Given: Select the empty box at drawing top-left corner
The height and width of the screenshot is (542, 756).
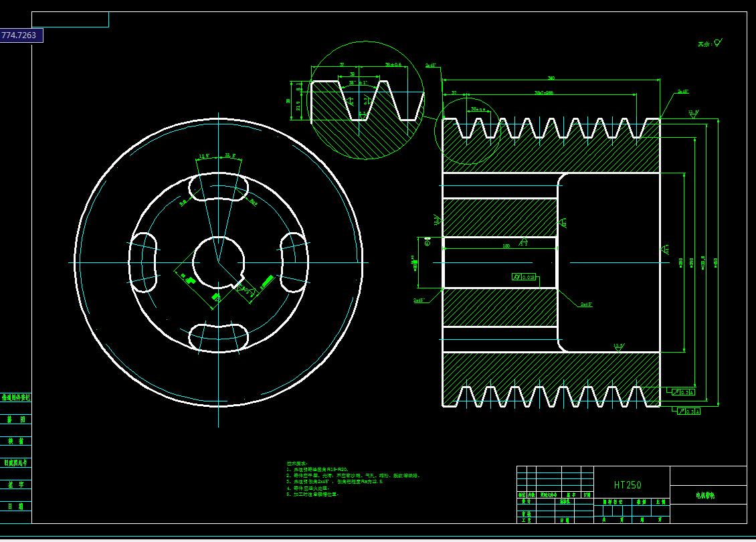Looking at the screenshot, I should coord(70,19).
